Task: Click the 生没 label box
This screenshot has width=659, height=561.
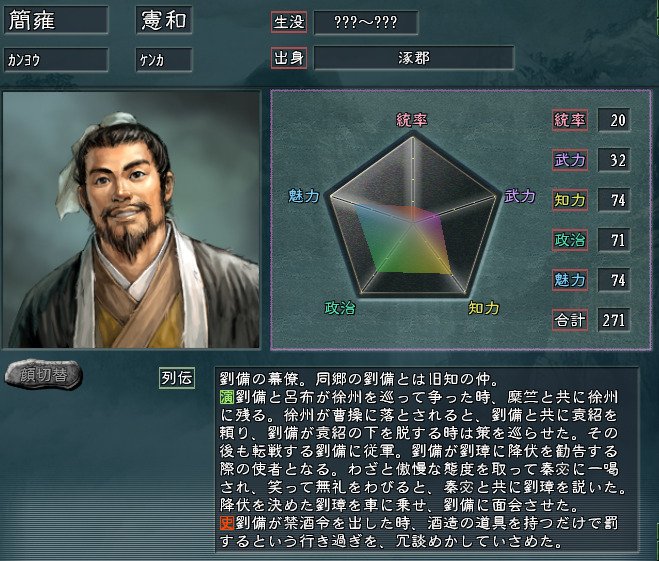Action: pos(289,22)
